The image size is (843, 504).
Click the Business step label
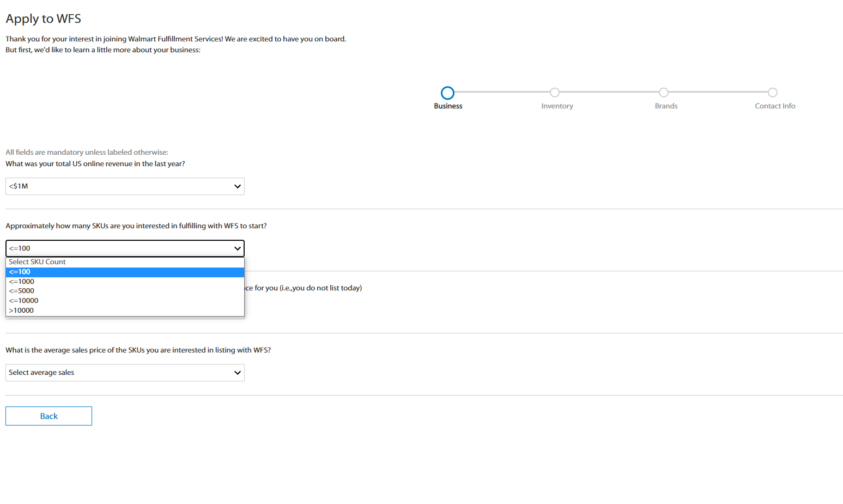[x=448, y=106]
